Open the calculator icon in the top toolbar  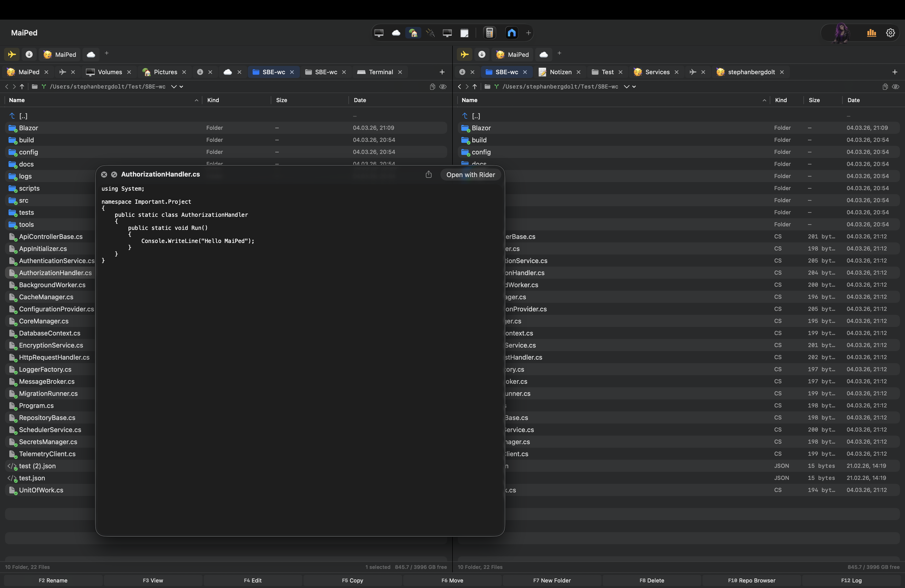click(x=490, y=33)
